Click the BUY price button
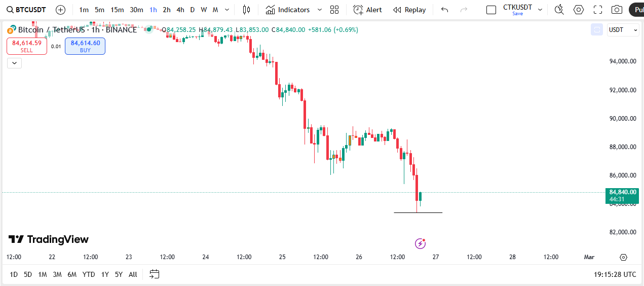Screen dimensions: 644x286 pos(85,46)
